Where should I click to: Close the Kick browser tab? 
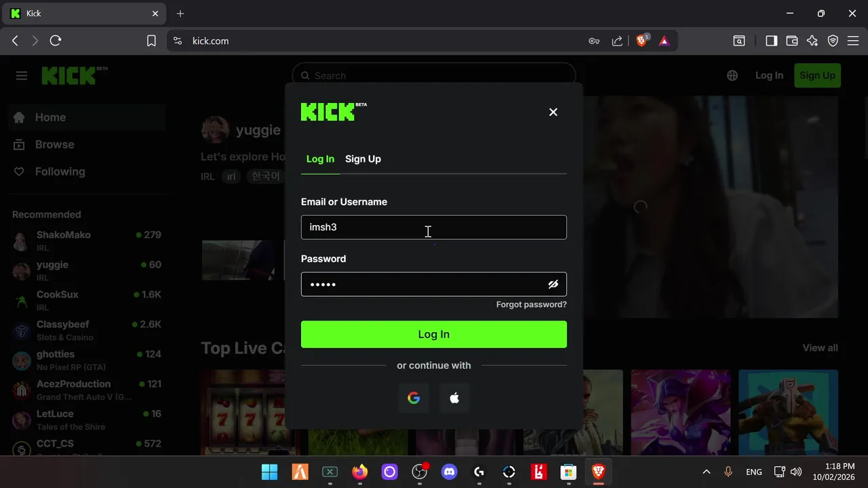click(x=155, y=14)
